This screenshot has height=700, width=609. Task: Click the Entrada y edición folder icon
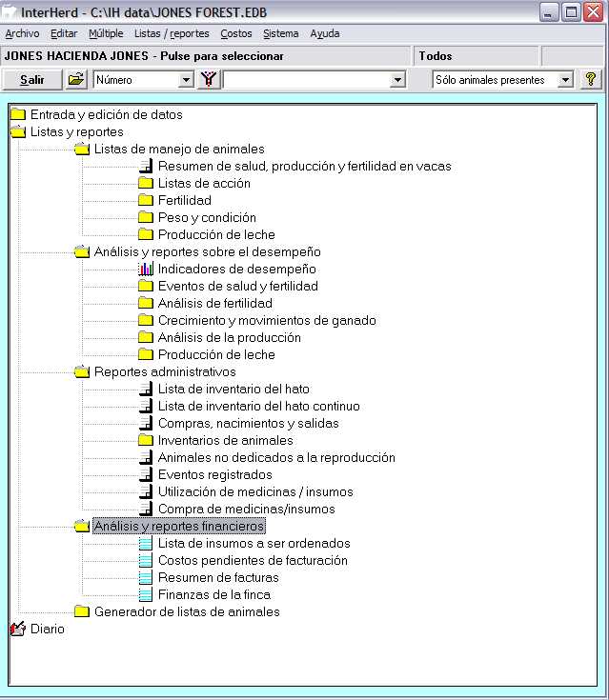coord(18,114)
